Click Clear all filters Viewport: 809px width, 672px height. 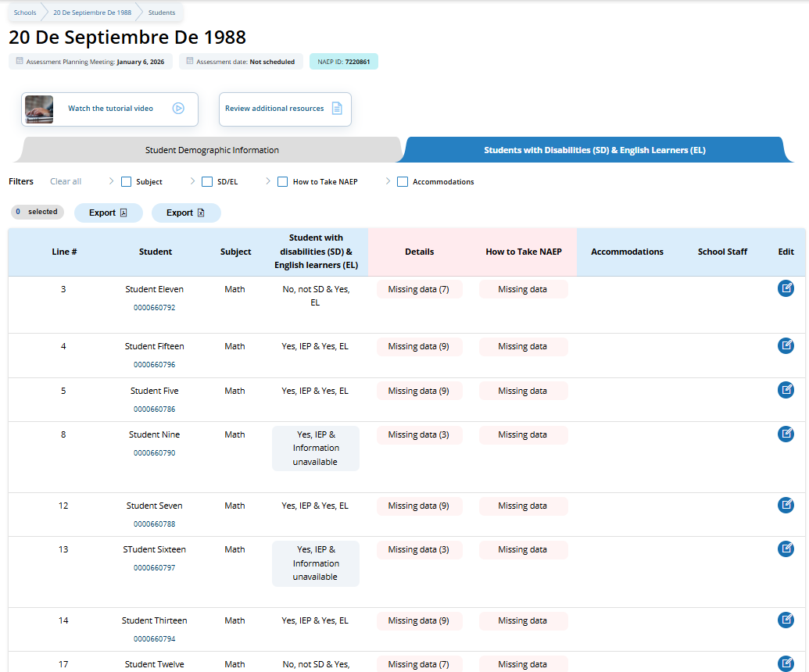pyautogui.click(x=66, y=182)
